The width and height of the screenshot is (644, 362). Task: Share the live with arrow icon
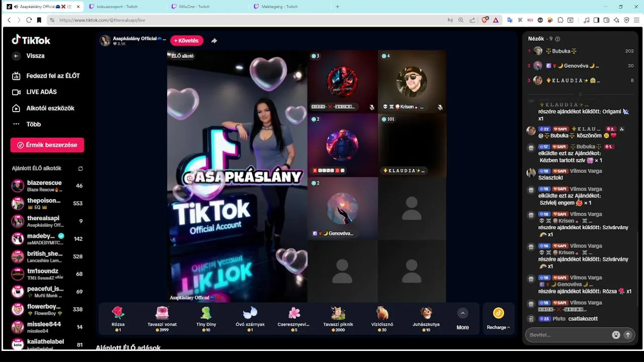click(x=214, y=41)
